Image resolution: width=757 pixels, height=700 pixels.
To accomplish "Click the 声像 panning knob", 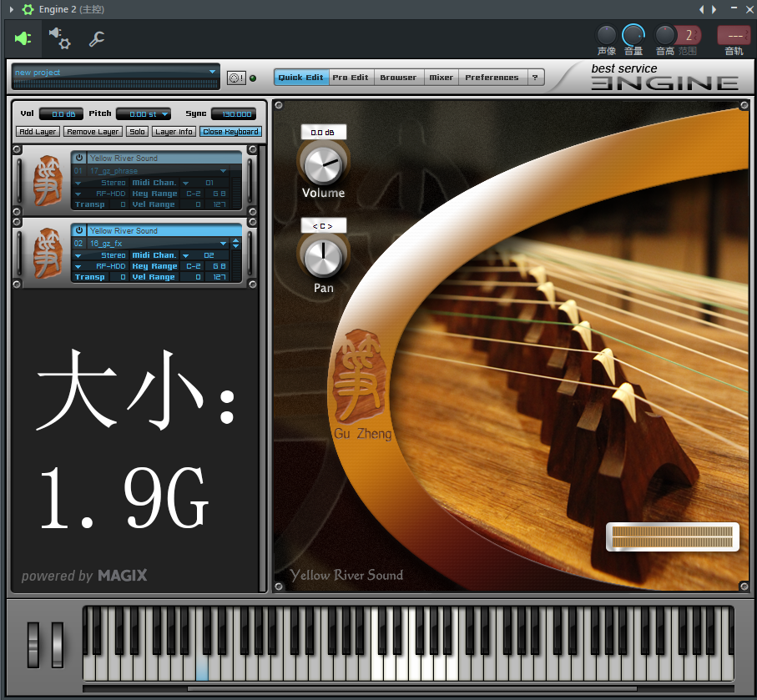I will tap(607, 35).
